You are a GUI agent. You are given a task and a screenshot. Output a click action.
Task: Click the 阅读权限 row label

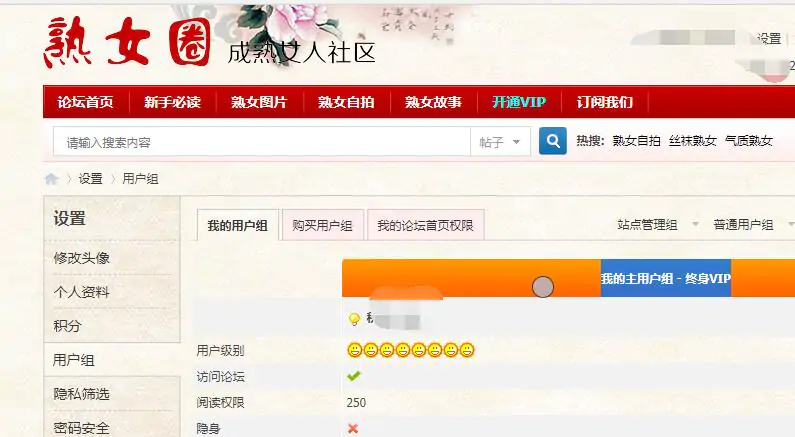click(220, 403)
